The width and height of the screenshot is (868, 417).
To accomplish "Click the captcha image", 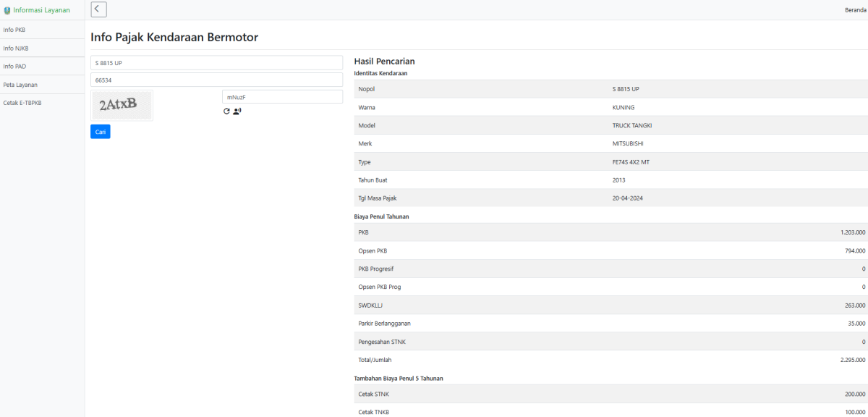I will pyautogui.click(x=122, y=105).
